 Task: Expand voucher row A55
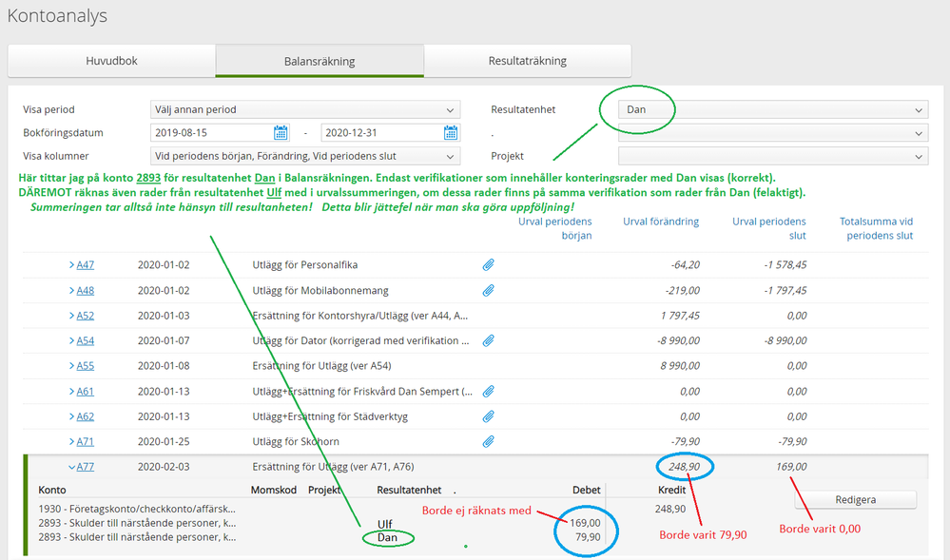pos(71,366)
